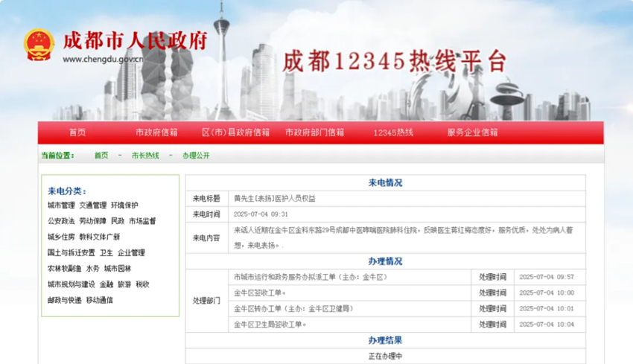
Task: Open 服务企业信箱 in navigation bar
Action: [x=472, y=132]
